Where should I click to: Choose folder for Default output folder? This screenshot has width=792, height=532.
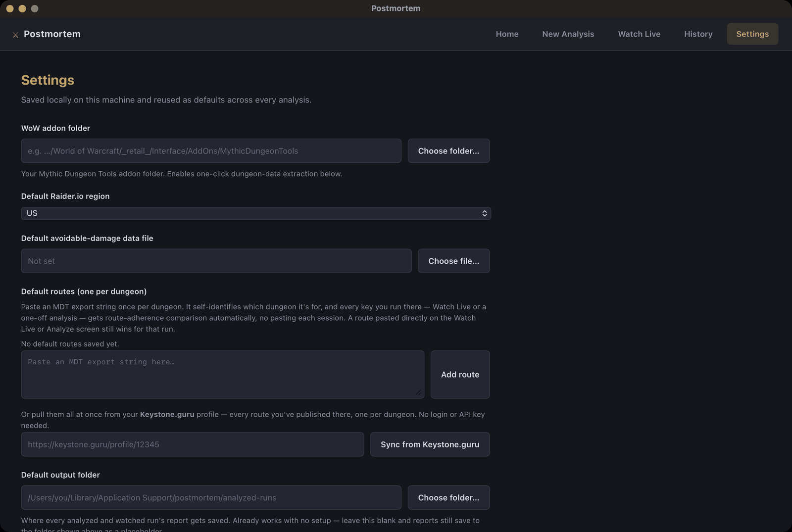(x=448, y=497)
